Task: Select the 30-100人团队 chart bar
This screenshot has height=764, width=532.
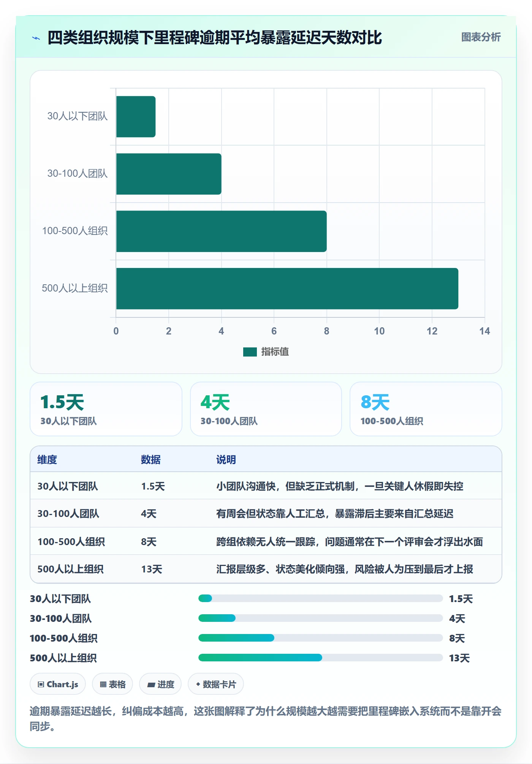Action: coord(169,174)
